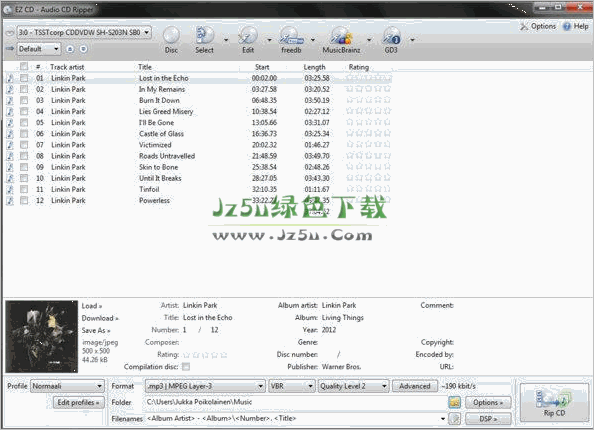Check track 05 I'll Be Gone
This screenshot has width=594, height=430.
click(x=24, y=122)
